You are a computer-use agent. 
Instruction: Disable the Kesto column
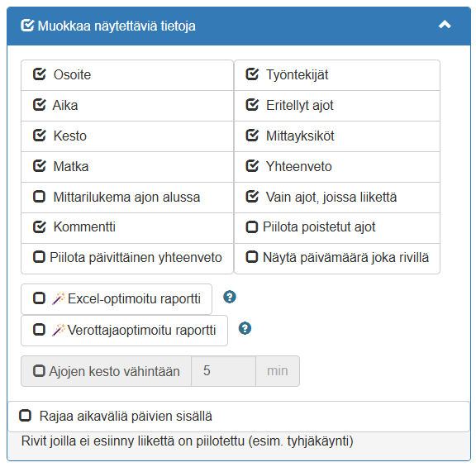39,136
